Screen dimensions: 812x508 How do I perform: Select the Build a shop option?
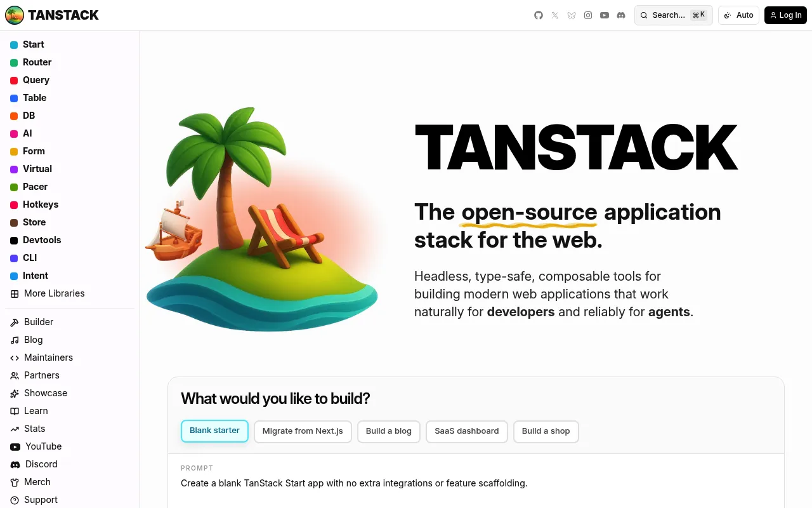click(x=546, y=431)
